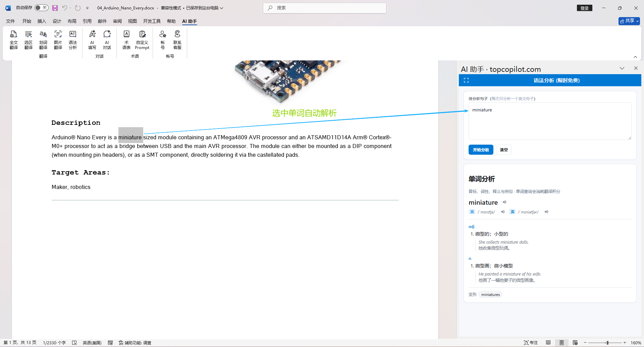
Task: Click the Save icon in title bar
Action: pyautogui.click(x=55, y=8)
